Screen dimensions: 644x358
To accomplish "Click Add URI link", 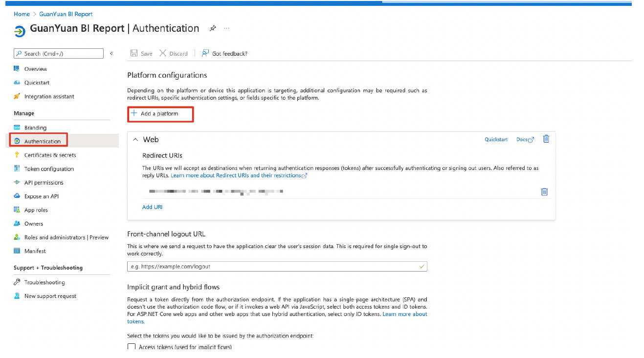I will point(152,207).
